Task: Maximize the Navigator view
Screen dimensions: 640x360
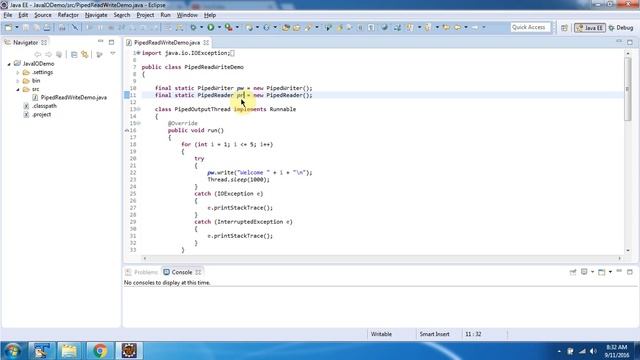Action: tap(111, 42)
